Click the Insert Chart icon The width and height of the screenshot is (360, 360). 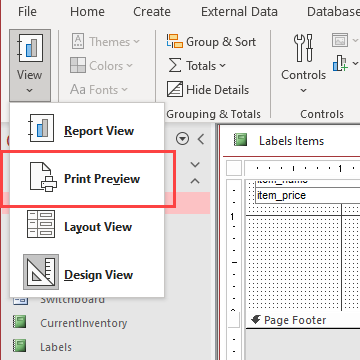[x=340, y=63]
